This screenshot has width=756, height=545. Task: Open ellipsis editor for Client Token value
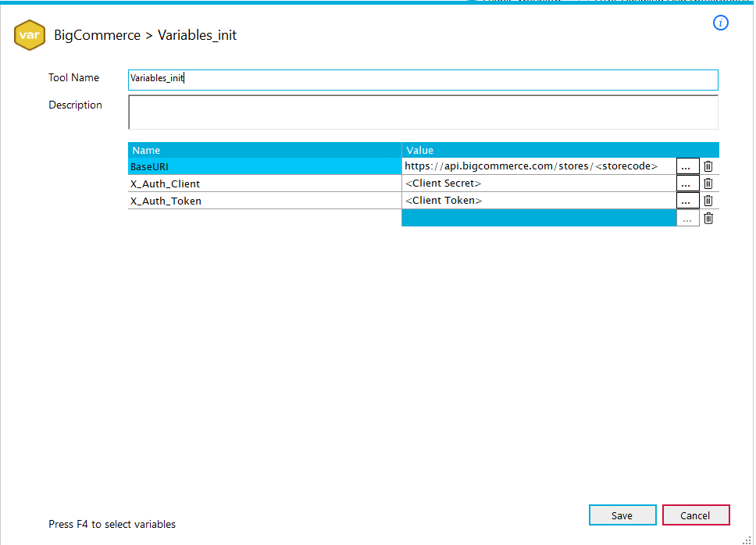tap(687, 201)
